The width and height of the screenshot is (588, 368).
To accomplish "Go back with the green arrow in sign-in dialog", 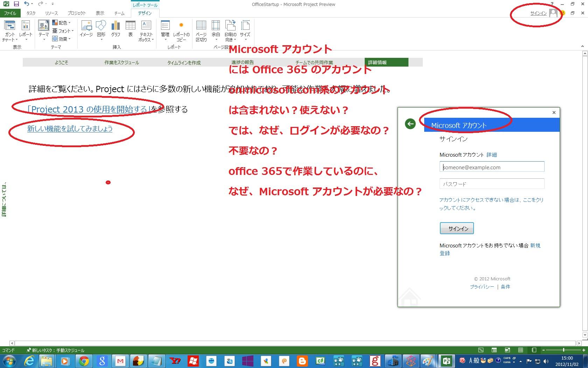I will click(410, 124).
